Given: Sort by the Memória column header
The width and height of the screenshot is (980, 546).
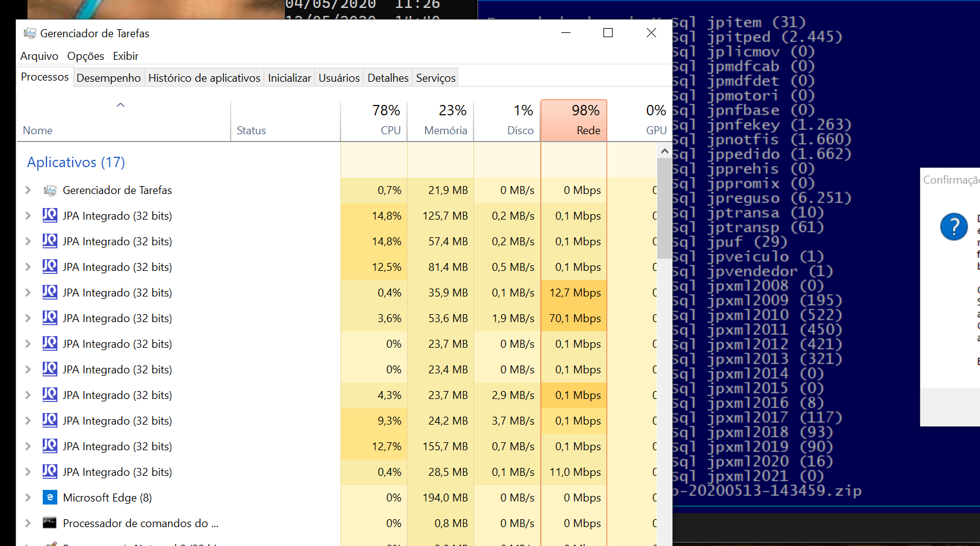Looking at the screenshot, I should pyautogui.click(x=441, y=121).
